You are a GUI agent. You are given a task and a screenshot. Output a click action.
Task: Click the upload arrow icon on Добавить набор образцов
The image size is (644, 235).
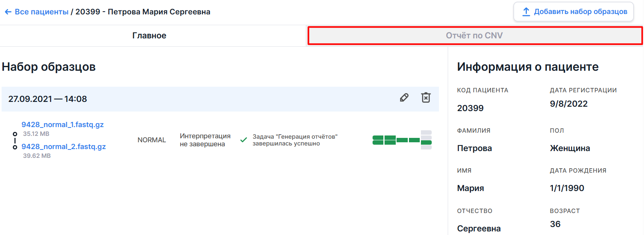(526, 12)
